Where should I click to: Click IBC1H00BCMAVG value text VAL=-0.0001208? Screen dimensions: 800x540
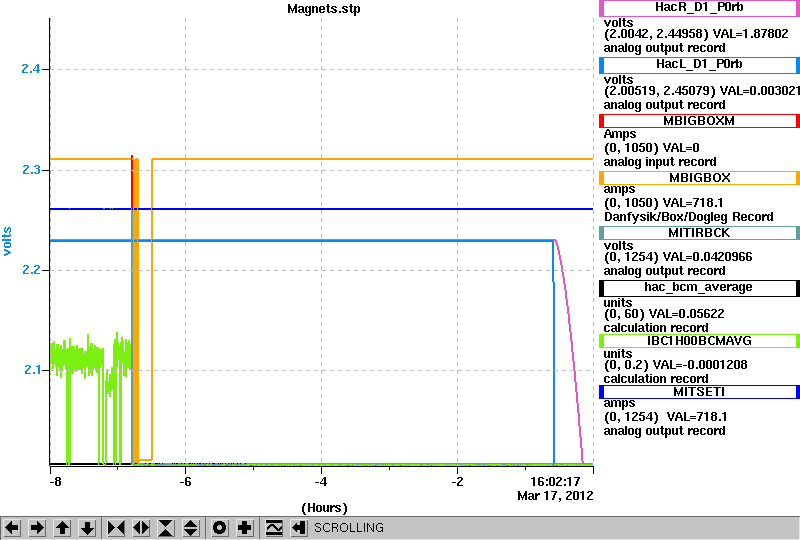pyautogui.click(x=700, y=365)
